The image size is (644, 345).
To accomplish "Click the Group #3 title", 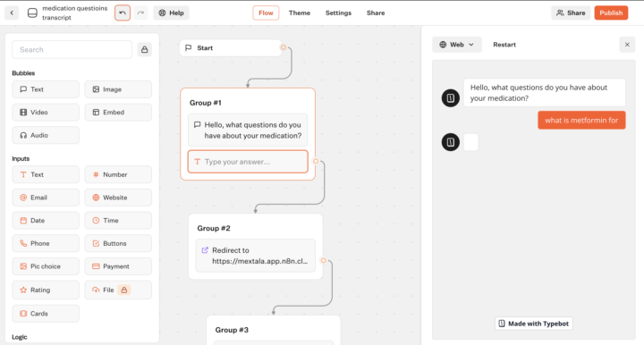I will click(x=232, y=330).
